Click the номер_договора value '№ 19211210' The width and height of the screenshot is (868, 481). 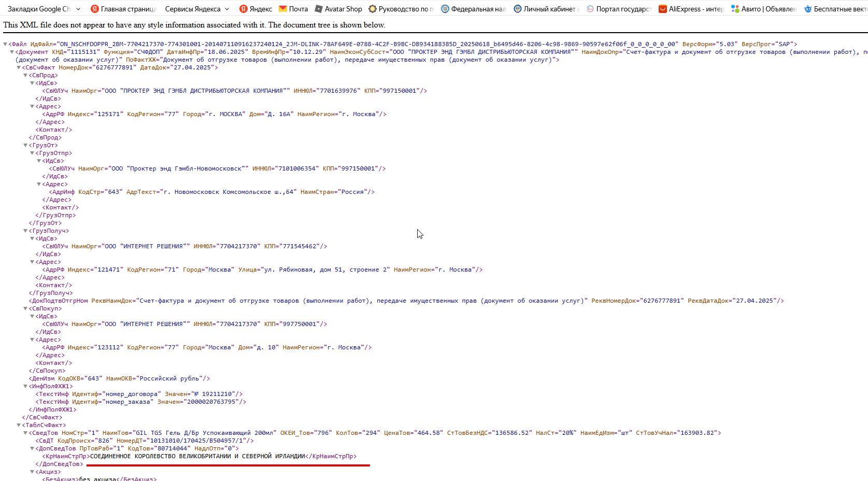click(x=215, y=394)
